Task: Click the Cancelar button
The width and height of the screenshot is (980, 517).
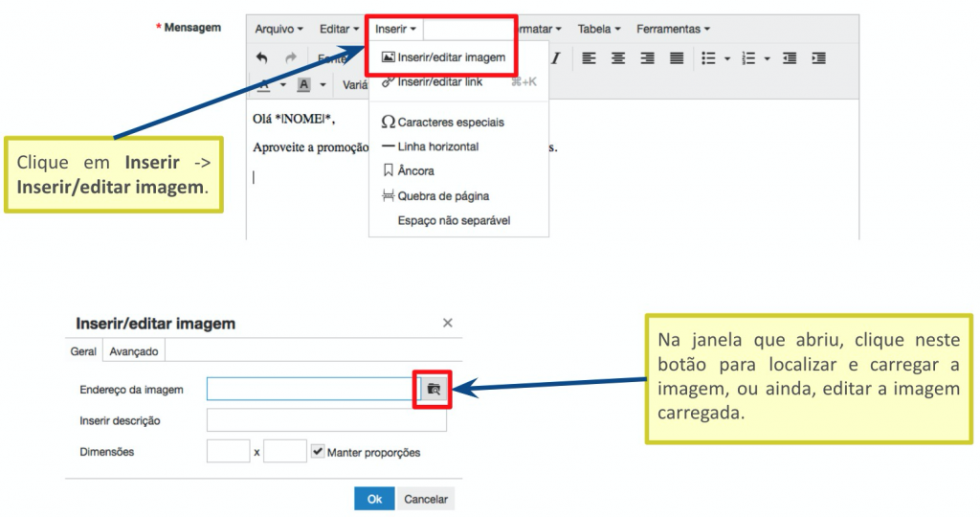Action: point(426,499)
